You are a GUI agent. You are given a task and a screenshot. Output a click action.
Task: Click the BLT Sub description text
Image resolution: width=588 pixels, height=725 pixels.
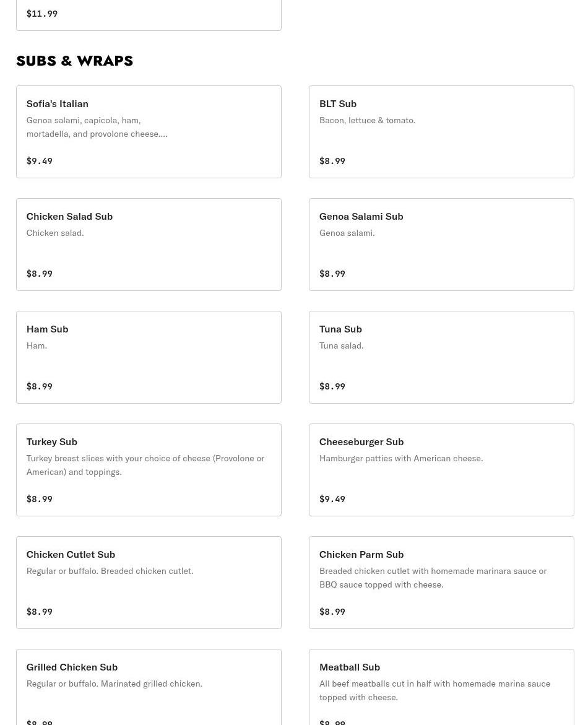click(x=367, y=120)
